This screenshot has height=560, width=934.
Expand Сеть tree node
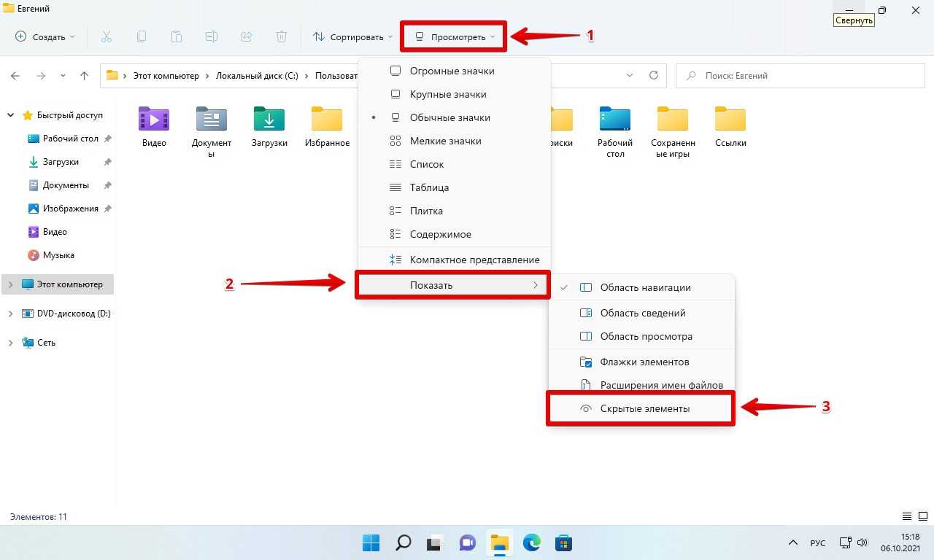[10, 343]
